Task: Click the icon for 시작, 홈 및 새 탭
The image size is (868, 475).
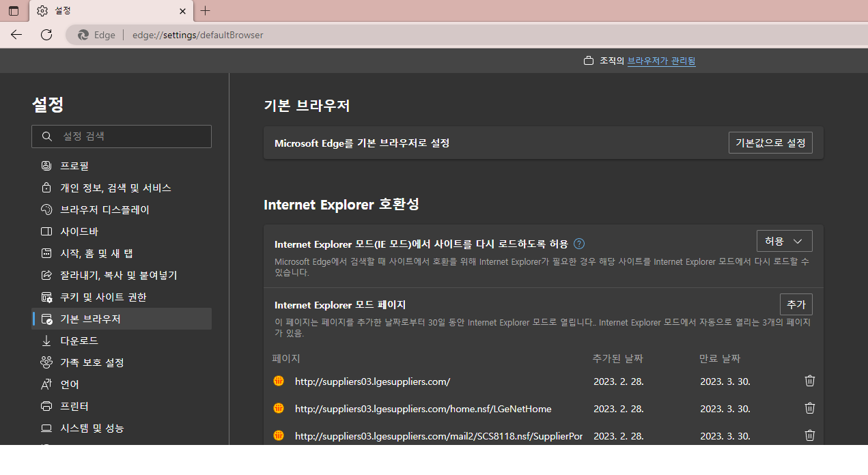Action: (46, 253)
